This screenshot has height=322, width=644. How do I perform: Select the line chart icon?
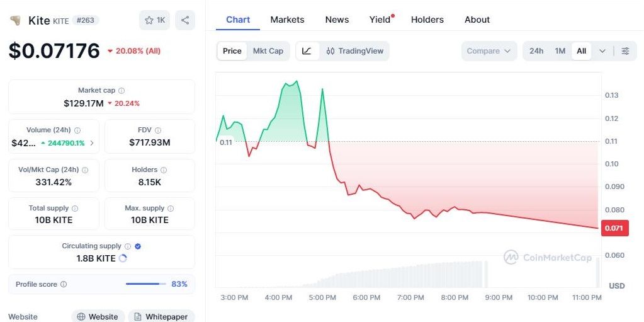307,51
